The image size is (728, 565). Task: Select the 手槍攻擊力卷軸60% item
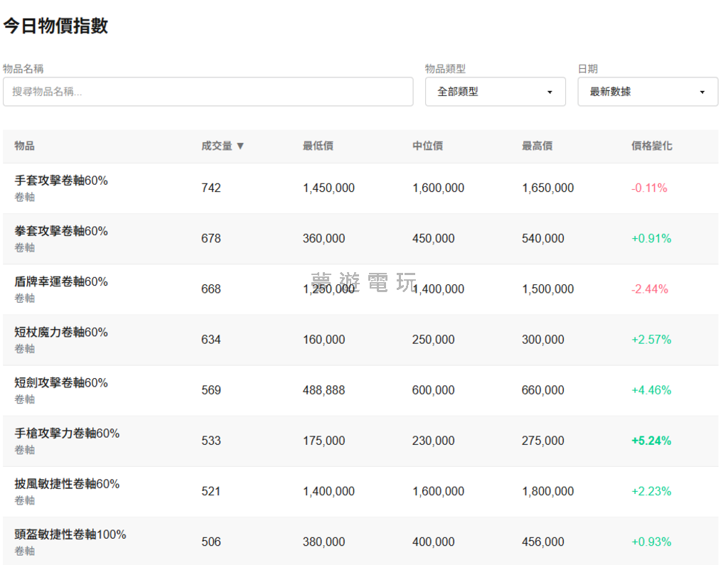click(67, 433)
